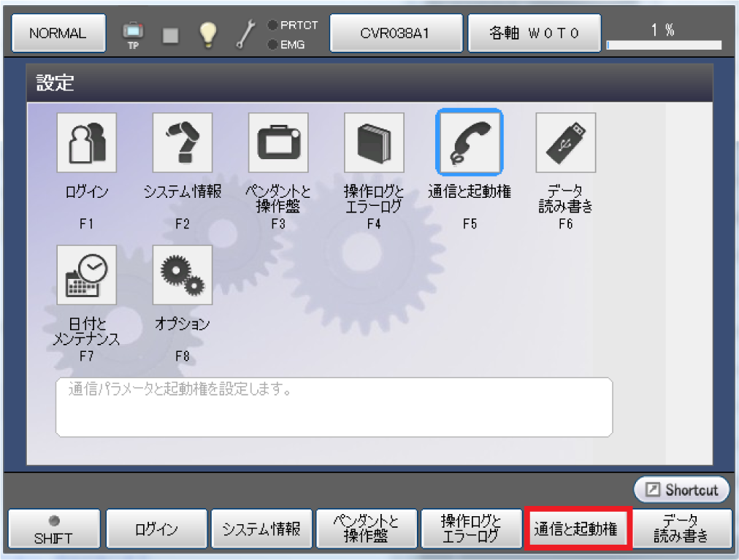The image size is (739, 560).
Task: Click the light bulb status icon
Action: point(210,34)
